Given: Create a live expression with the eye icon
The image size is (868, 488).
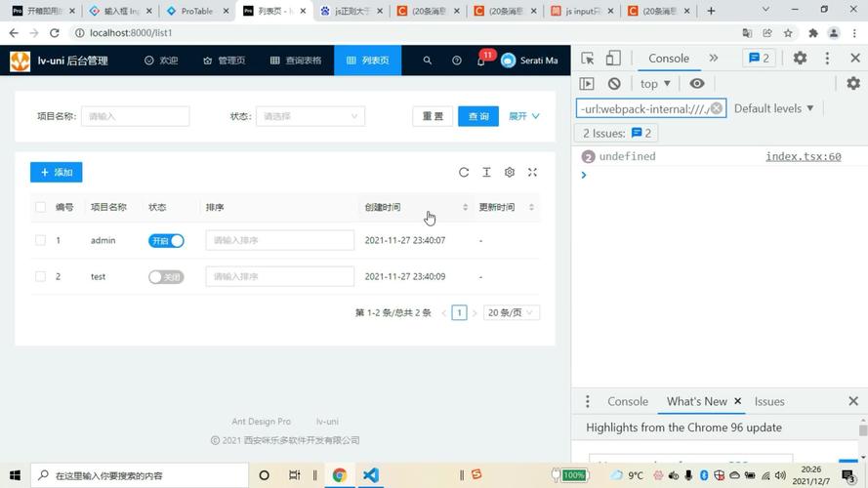Looking at the screenshot, I should (x=697, y=84).
